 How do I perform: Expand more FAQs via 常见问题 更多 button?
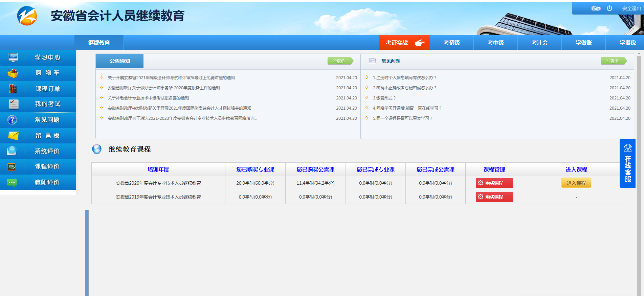[x=613, y=61]
